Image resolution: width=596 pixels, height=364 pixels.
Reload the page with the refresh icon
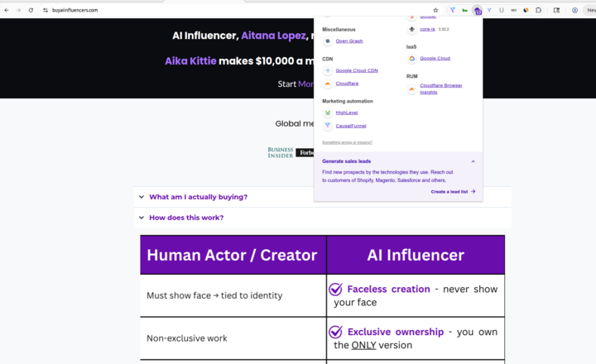[31, 10]
